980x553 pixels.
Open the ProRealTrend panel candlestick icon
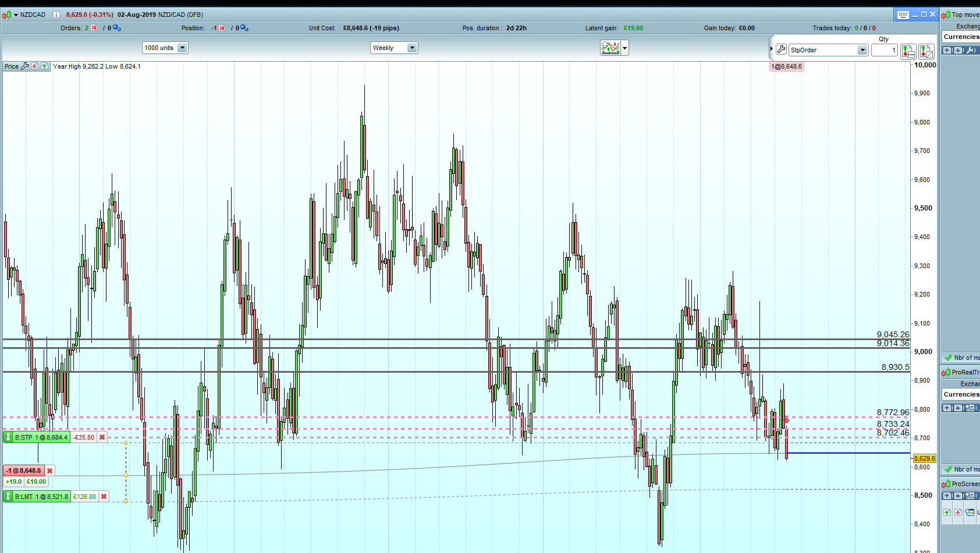tap(946, 372)
